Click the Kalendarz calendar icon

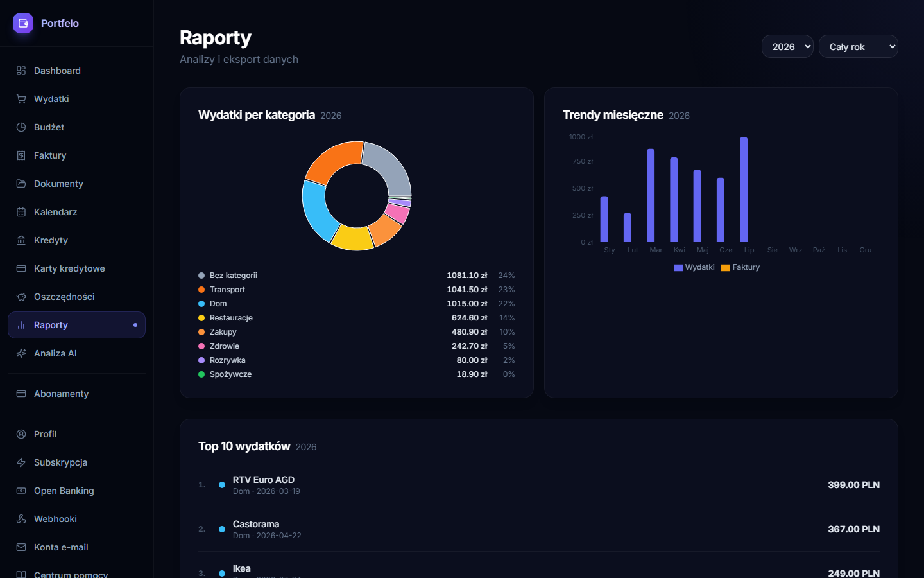tap(21, 212)
